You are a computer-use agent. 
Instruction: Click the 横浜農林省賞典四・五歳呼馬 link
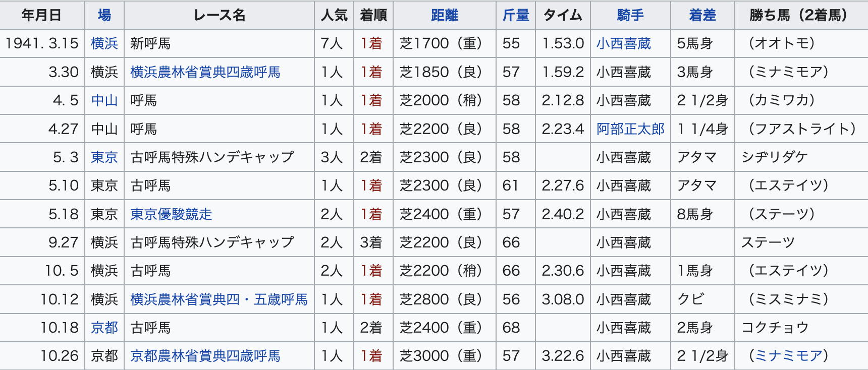(x=219, y=299)
